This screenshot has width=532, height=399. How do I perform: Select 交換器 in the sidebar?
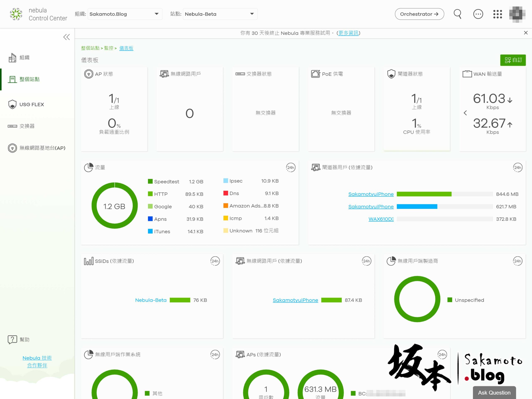pyautogui.click(x=21, y=126)
